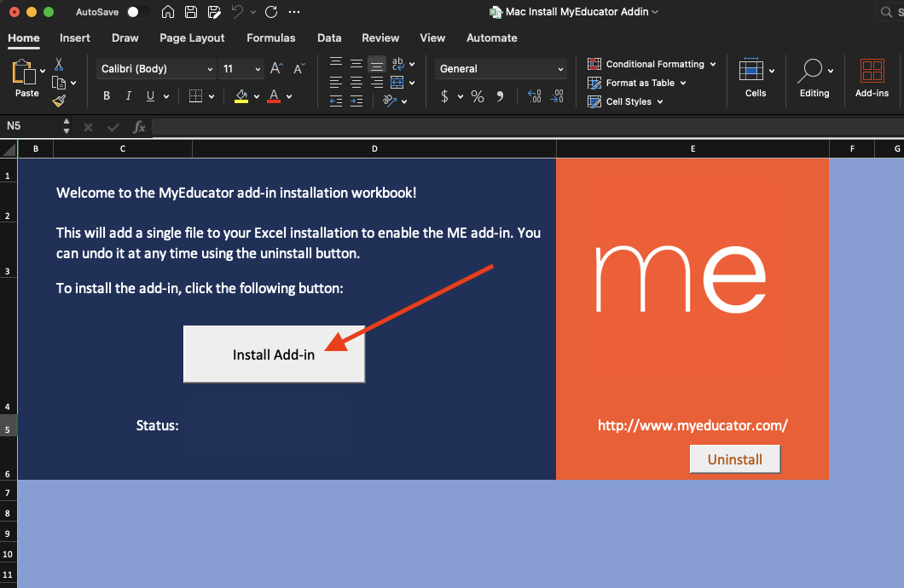Screen dimensions: 904x588
Task: Switch to the Draw tab
Action: click(x=125, y=38)
